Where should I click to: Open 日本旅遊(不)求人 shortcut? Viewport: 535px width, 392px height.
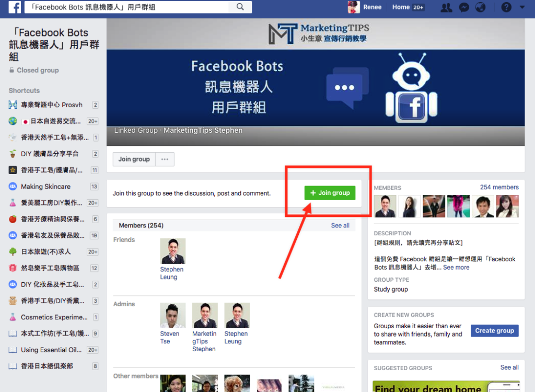click(46, 252)
